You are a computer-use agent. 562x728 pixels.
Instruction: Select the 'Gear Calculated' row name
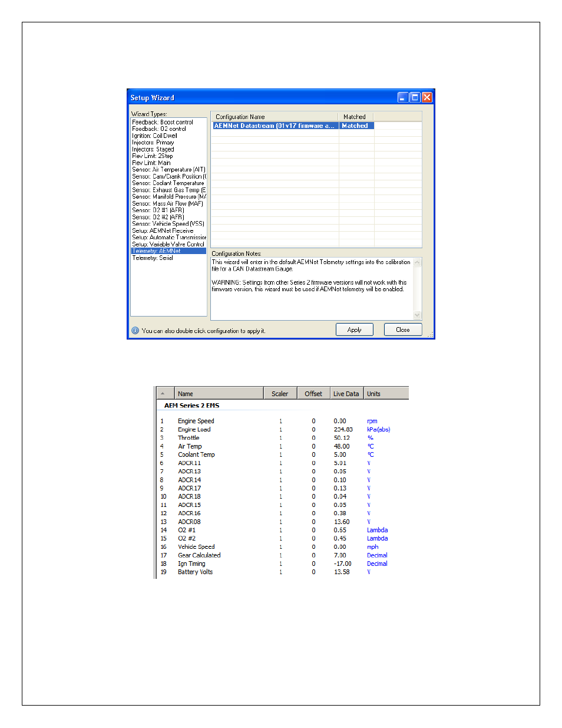199,555
